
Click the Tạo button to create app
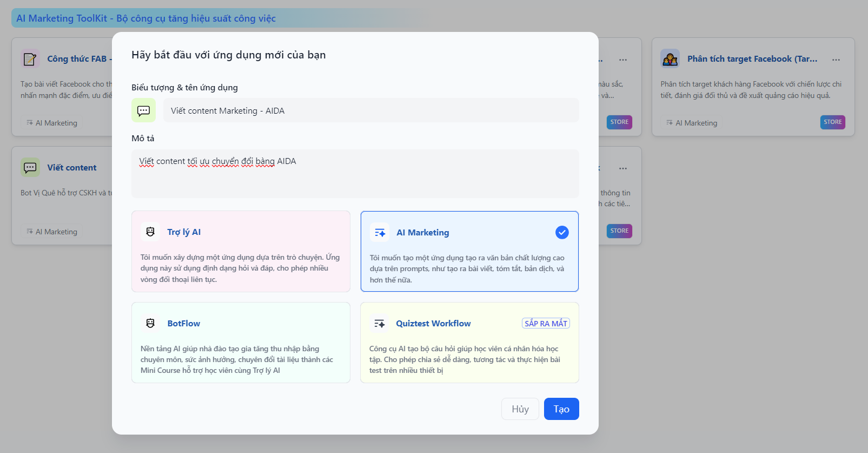561,409
